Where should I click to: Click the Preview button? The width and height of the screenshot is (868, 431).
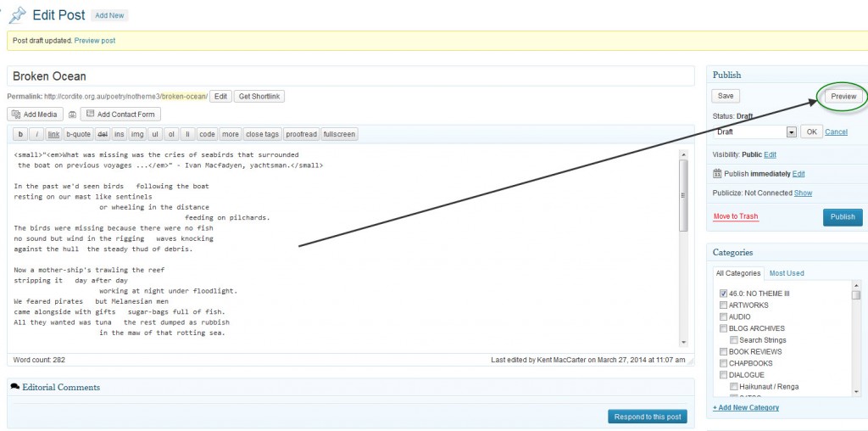843,97
